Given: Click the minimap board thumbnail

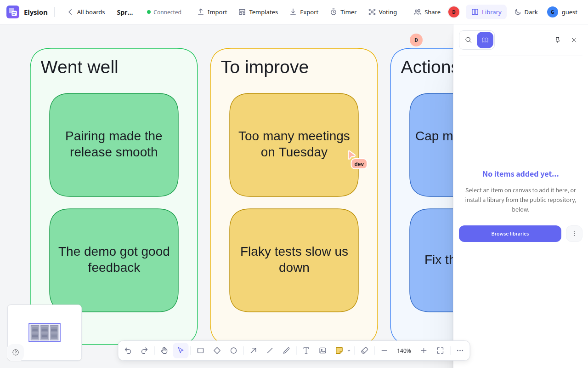Looking at the screenshot, I should coord(45,333).
